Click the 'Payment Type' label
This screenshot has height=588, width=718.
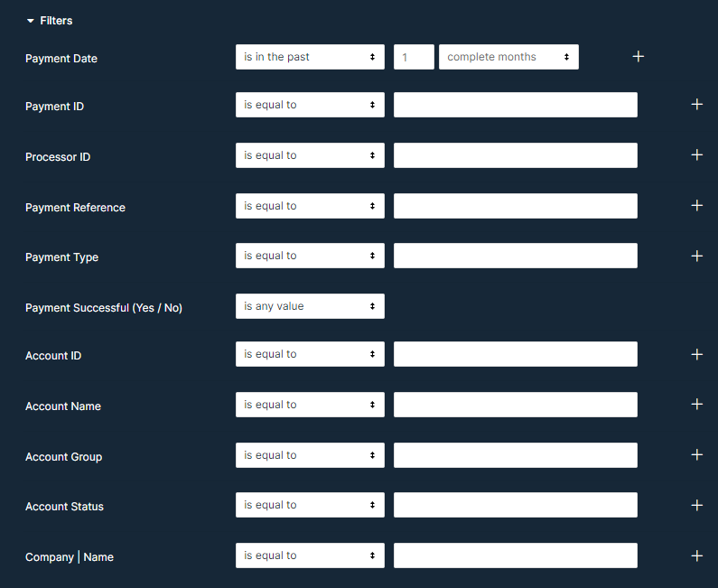61,257
